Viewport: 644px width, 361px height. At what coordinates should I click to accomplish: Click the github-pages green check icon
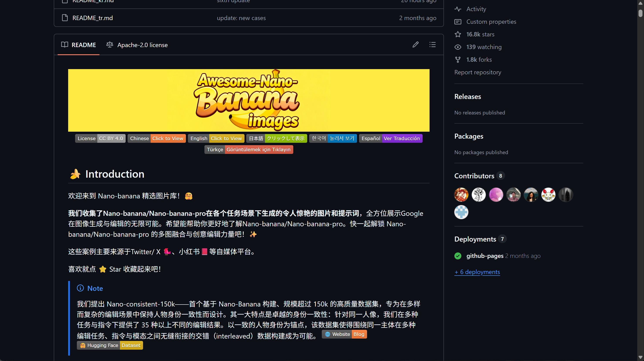458,256
